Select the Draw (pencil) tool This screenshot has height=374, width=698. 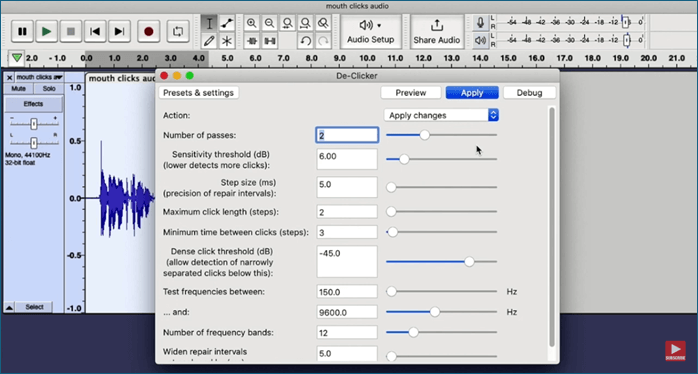tap(209, 41)
